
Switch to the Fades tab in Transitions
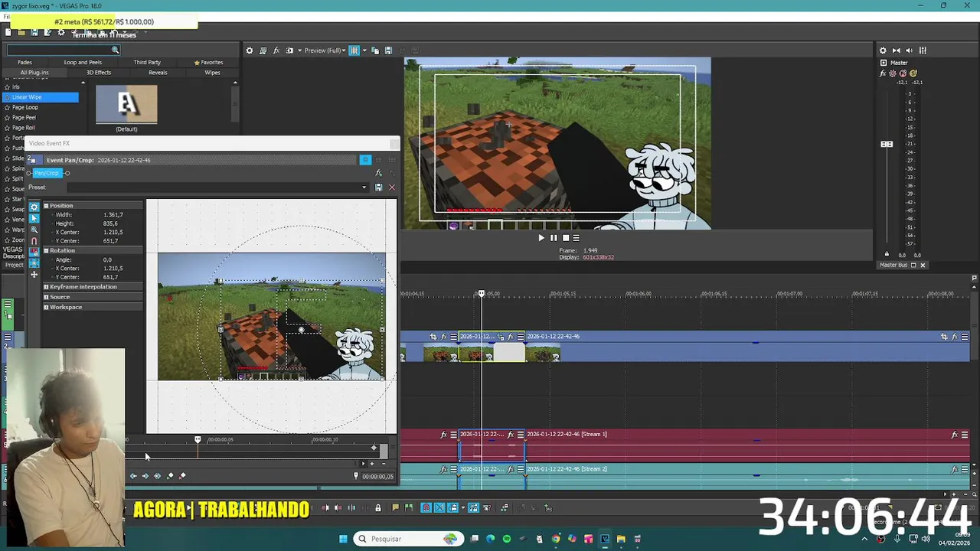point(25,62)
